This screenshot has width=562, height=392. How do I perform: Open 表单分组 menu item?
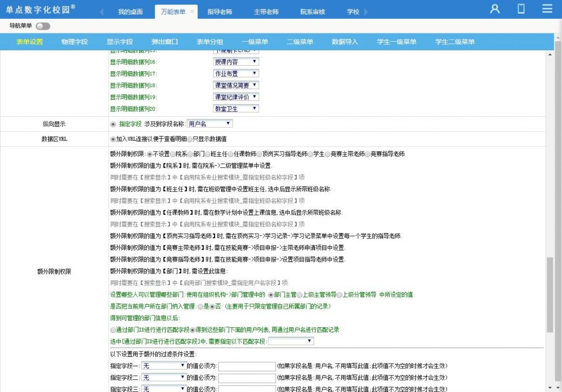210,42
